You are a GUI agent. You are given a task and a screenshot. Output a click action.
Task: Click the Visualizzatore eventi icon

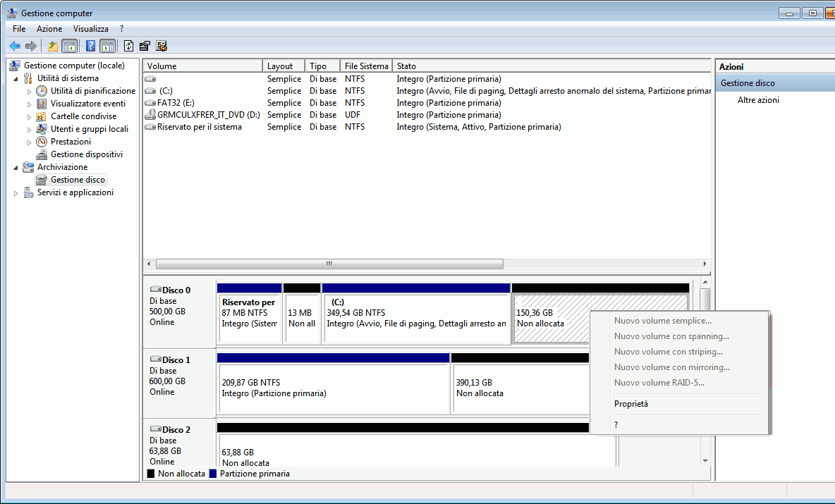42,104
